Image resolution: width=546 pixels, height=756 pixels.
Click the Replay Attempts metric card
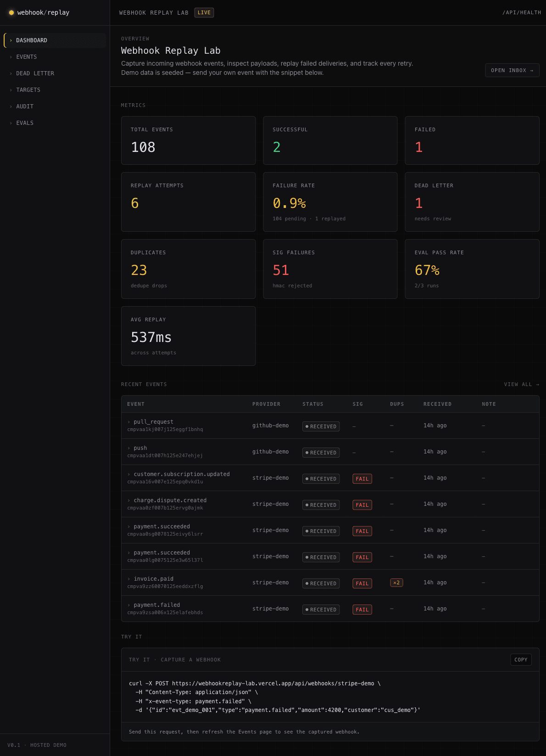tap(188, 202)
